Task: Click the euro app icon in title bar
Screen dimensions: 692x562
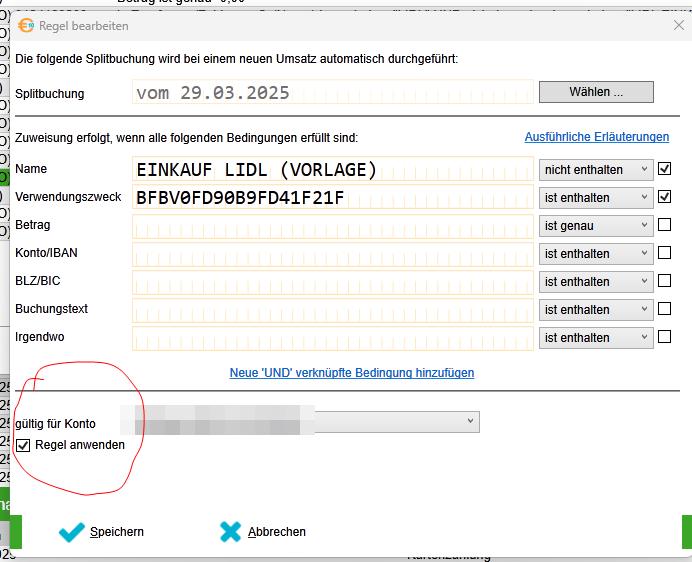Action: [x=26, y=26]
